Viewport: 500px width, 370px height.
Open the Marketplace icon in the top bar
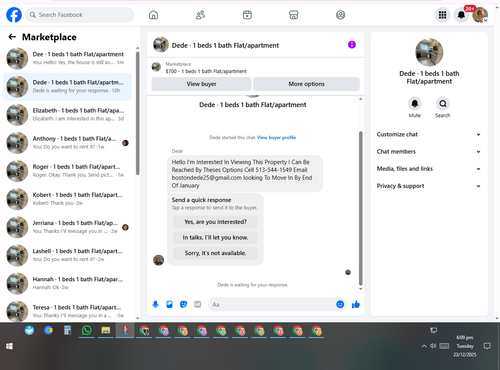294,15
